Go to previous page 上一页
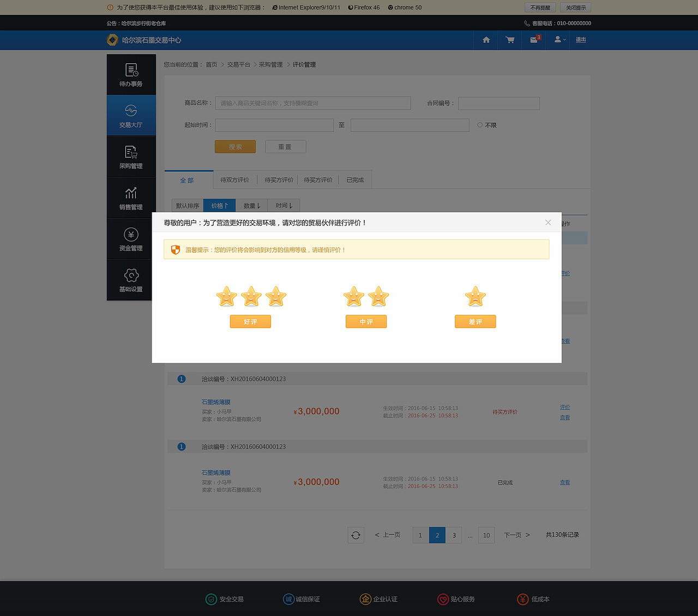This screenshot has width=698, height=616. (x=388, y=535)
